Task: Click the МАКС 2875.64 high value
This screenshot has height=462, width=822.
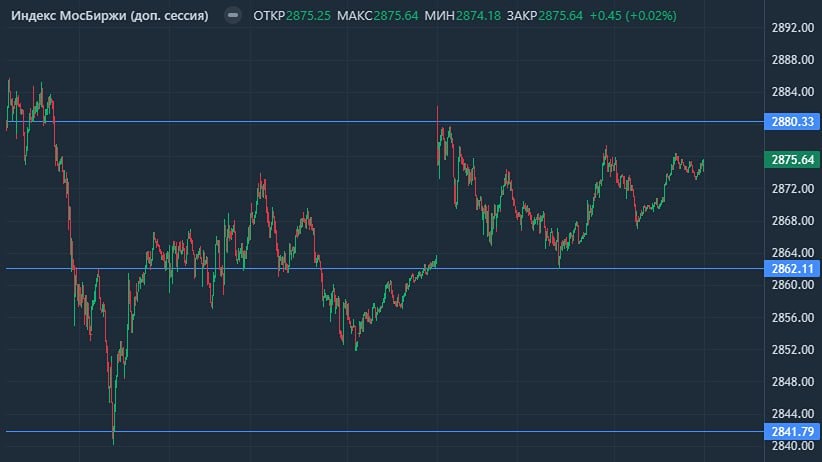Action: [x=377, y=16]
